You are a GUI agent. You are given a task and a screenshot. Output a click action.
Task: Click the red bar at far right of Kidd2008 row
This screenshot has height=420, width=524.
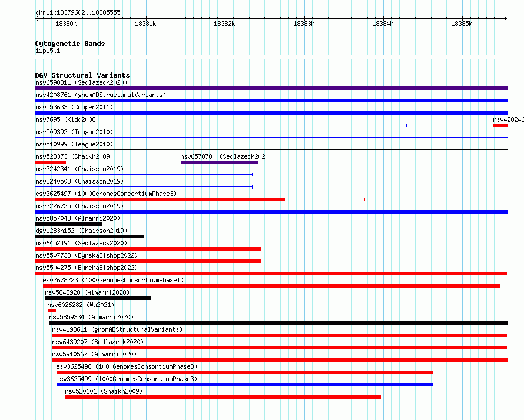point(500,125)
